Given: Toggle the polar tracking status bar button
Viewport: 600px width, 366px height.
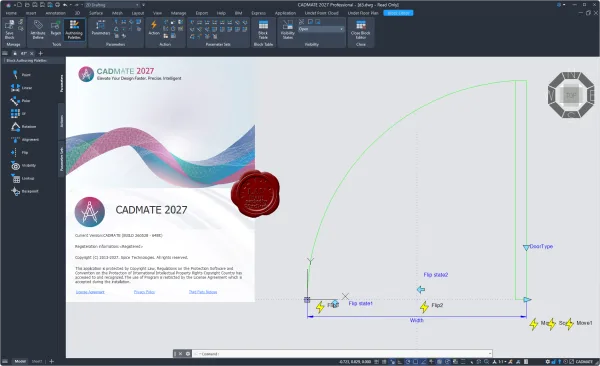Looking at the screenshot, I should pyautogui.click(x=408, y=361).
